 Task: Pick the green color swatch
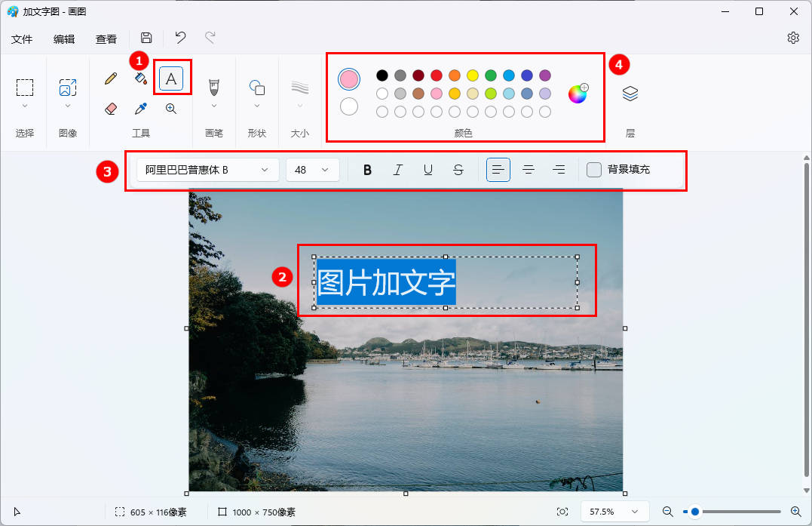(491, 75)
